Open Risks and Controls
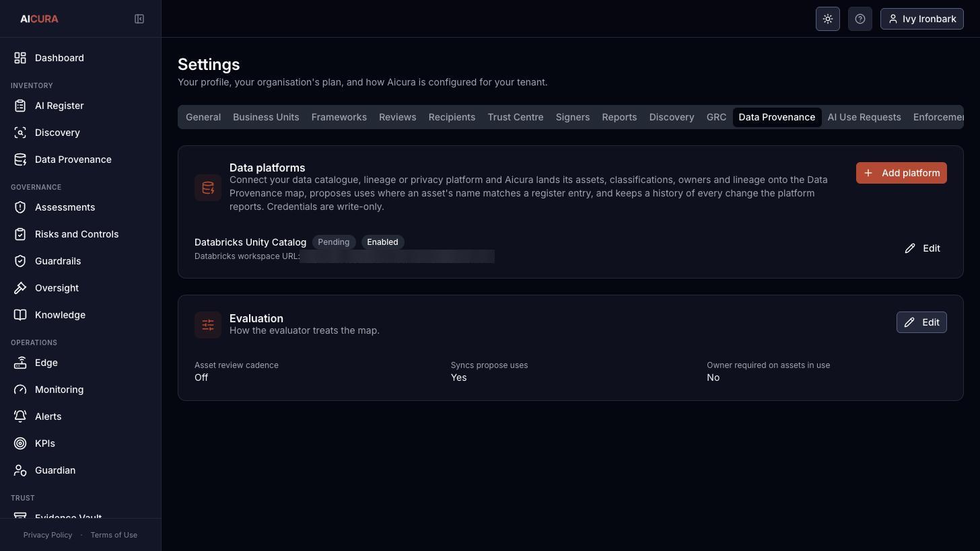 (81, 234)
